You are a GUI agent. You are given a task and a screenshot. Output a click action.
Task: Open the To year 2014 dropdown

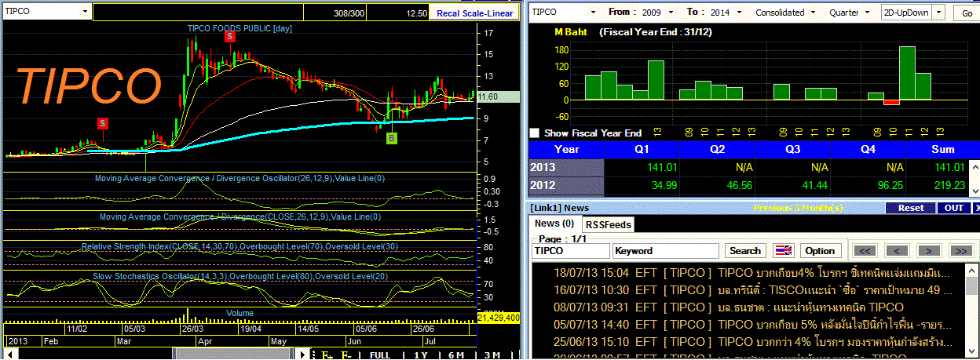click(738, 13)
